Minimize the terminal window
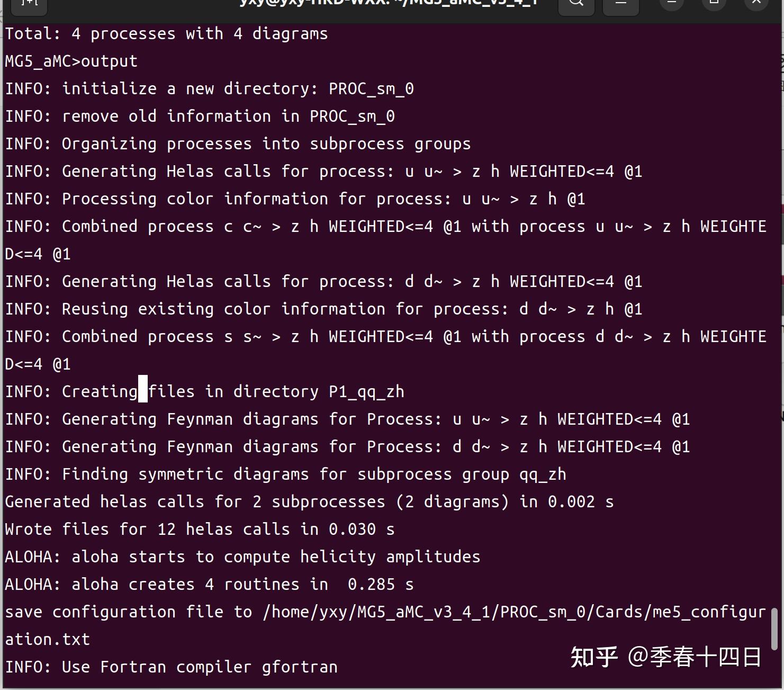The height and width of the screenshot is (690, 784). click(x=671, y=3)
